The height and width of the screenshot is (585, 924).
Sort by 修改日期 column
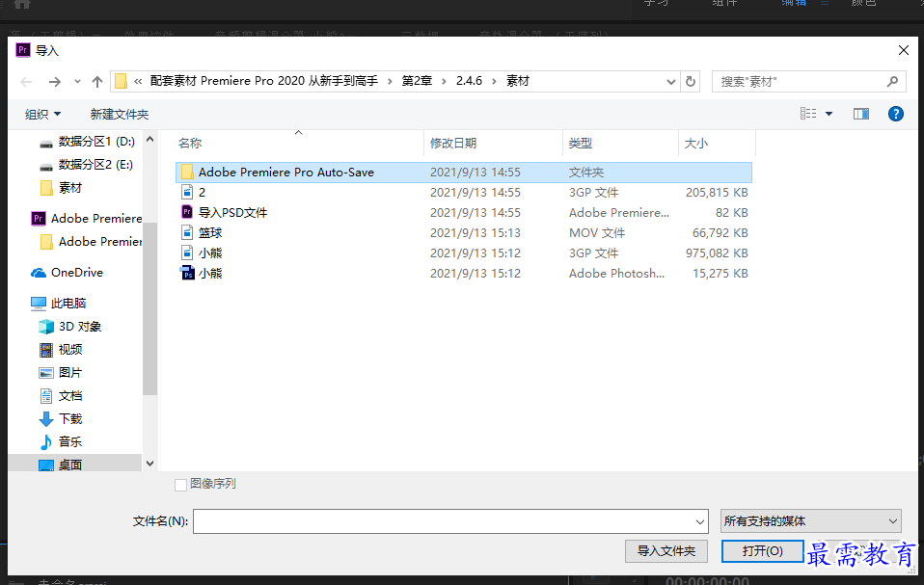point(453,143)
